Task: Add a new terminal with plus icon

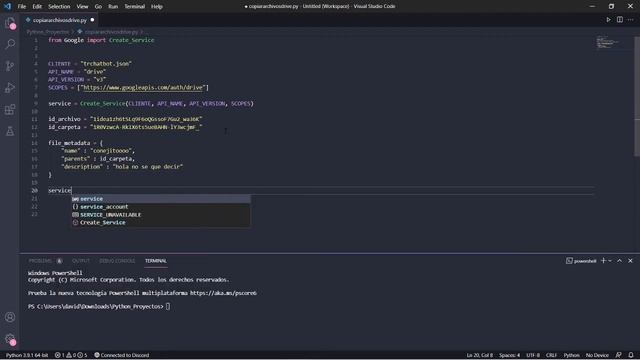Action: click(x=603, y=261)
